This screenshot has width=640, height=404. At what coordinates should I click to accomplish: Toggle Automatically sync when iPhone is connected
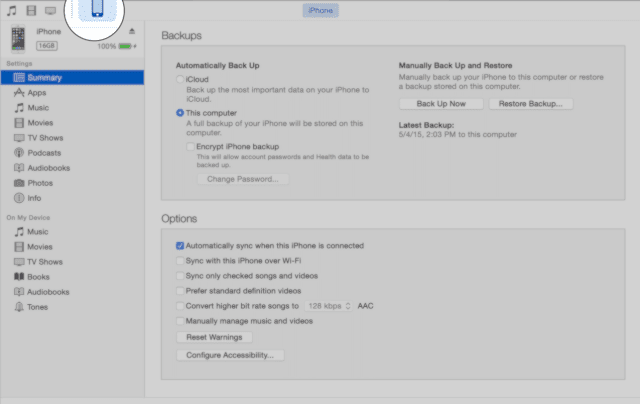180,246
